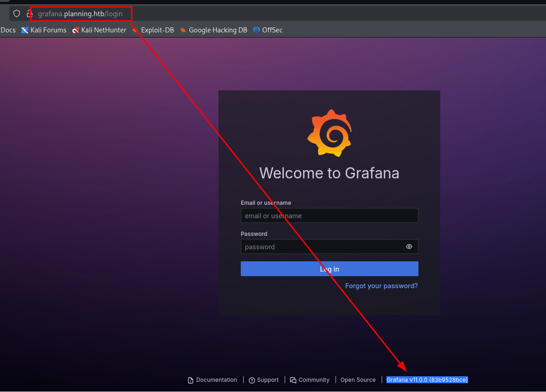Toggle password visibility eye icon
The width and height of the screenshot is (546, 392).
click(x=409, y=247)
